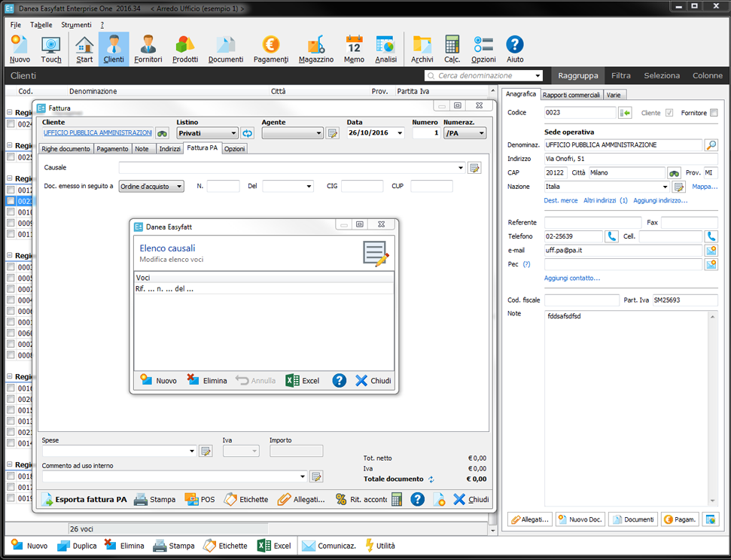Toggle the Cliente checkbox in Anagrafica
Screen dimensions: 731x560
coord(669,113)
